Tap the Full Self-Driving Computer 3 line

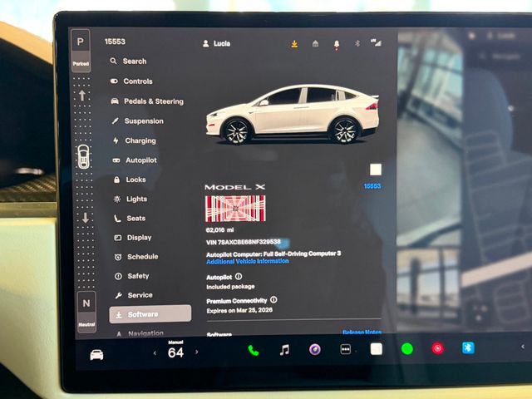tap(273, 254)
